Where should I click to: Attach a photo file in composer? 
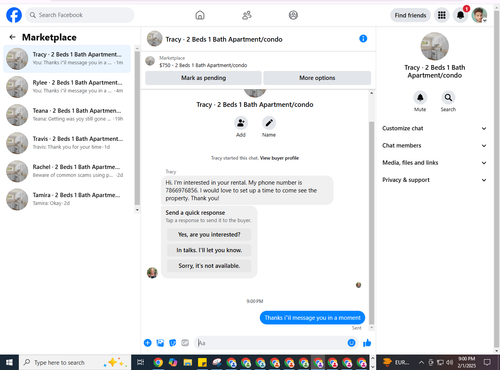pos(160,343)
